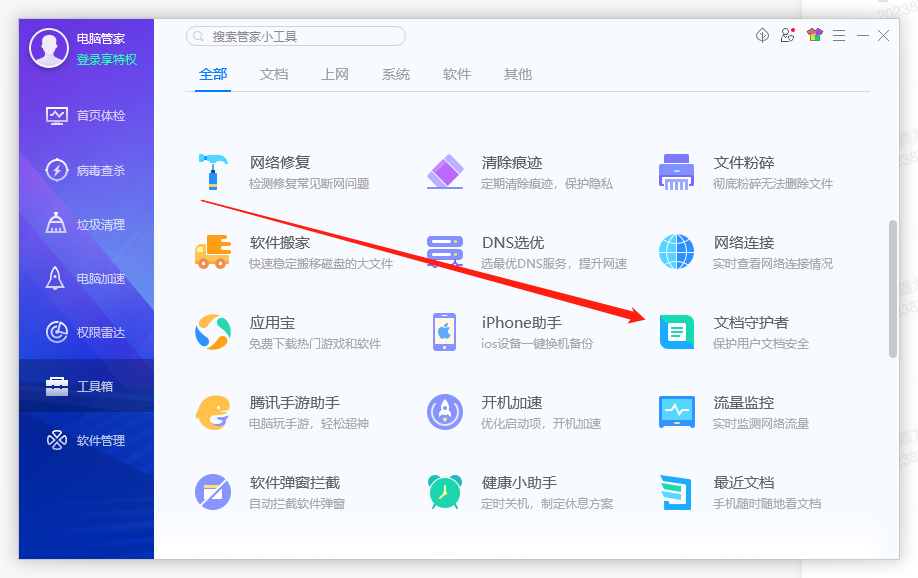The width and height of the screenshot is (918, 578).
Task: Launch the 应用宝 icon
Action: 213,332
